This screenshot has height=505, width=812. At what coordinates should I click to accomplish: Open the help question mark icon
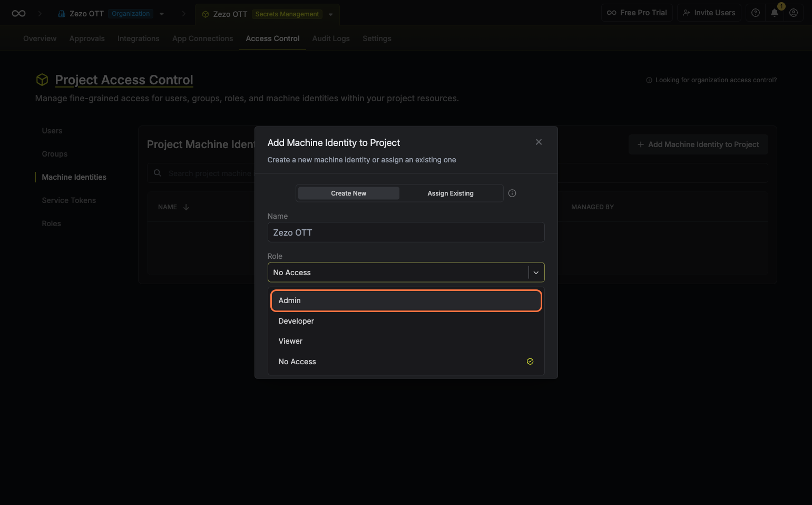755,13
